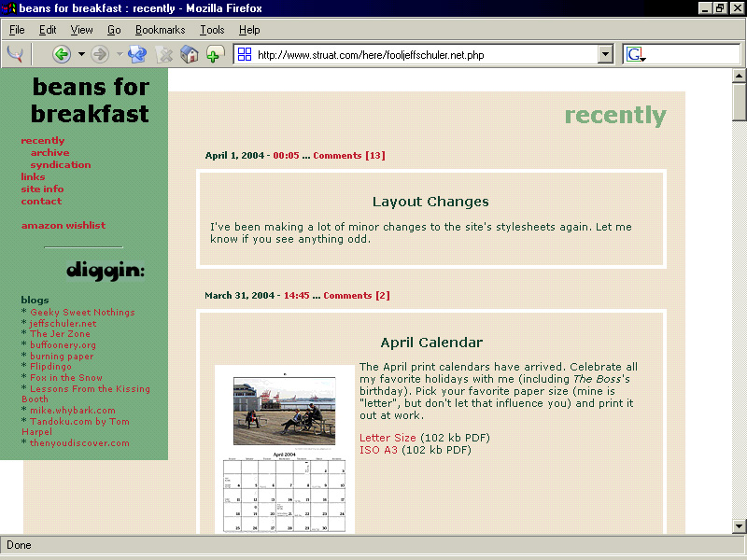This screenshot has height=560, width=747.
Task: Click the Back navigation arrow button
Action: [x=62, y=54]
